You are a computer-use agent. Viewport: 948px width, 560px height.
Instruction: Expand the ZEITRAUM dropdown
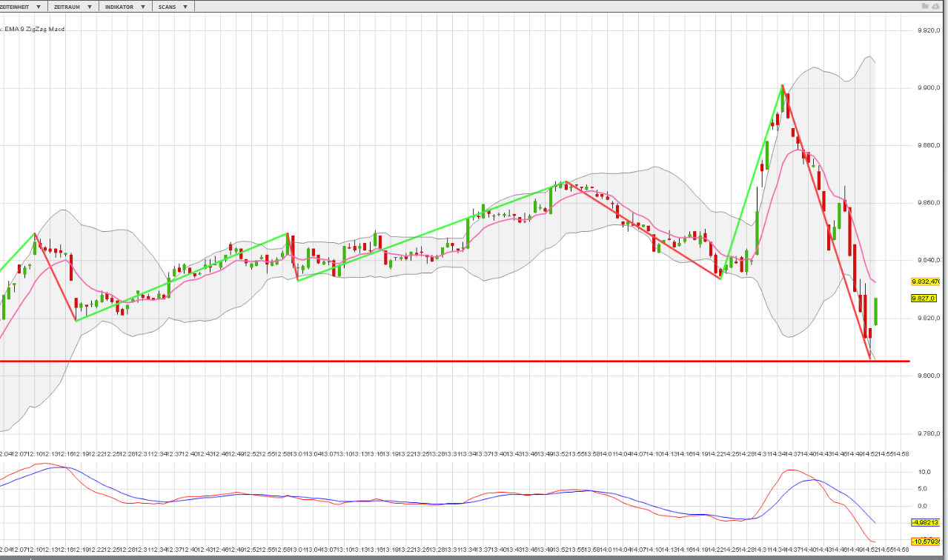(90, 7)
